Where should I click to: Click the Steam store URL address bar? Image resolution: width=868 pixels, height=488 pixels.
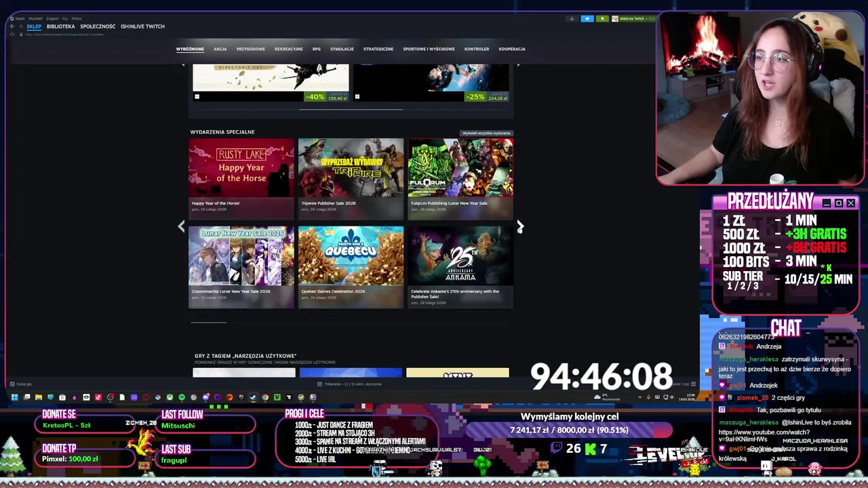coord(64,34)
